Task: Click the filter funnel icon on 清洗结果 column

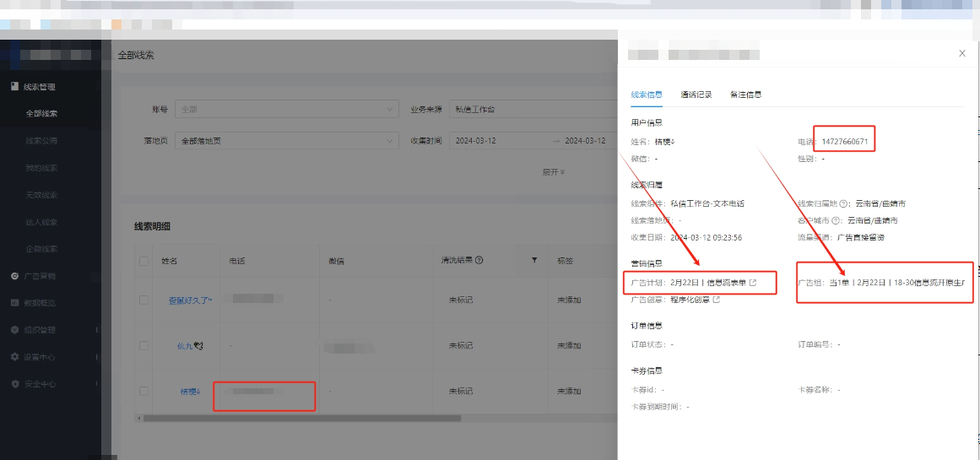Action: click(x=534, y=260)
